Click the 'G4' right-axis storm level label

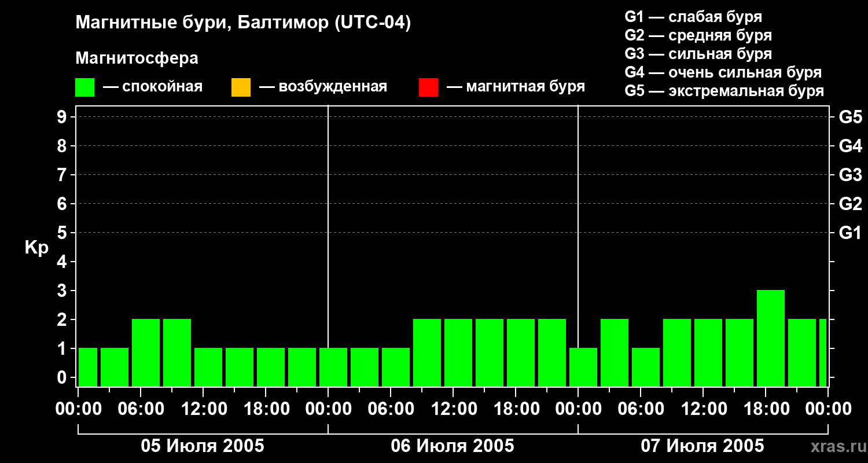point(850,146)
